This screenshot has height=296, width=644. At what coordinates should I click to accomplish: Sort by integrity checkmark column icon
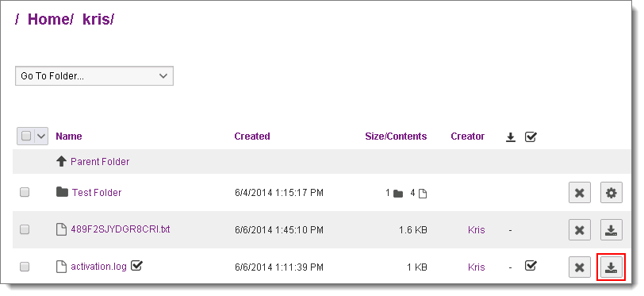[531, 137]
